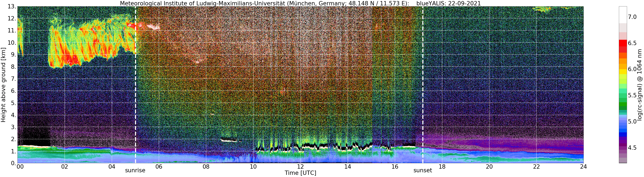644x177 pixels.
Task: Click the 'Time [UTC]' axis label
Action: (x=300, y=173)
